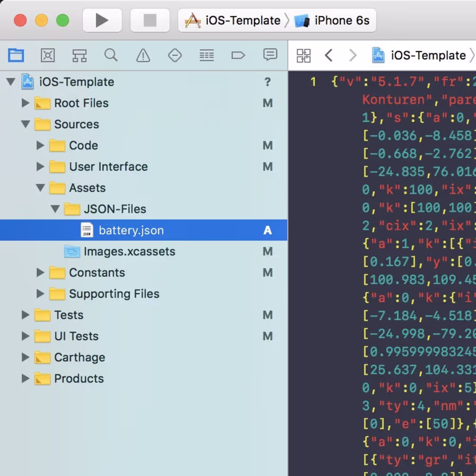Go forward in editor history
Screen dimensions: 476x476
pyautogui.click(x=352, y=56)
